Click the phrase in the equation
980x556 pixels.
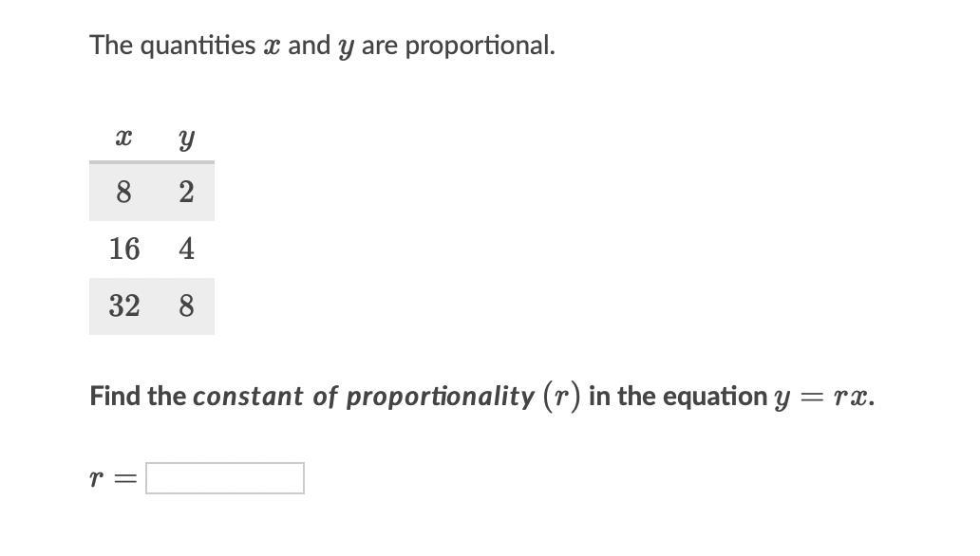[677, 397]
